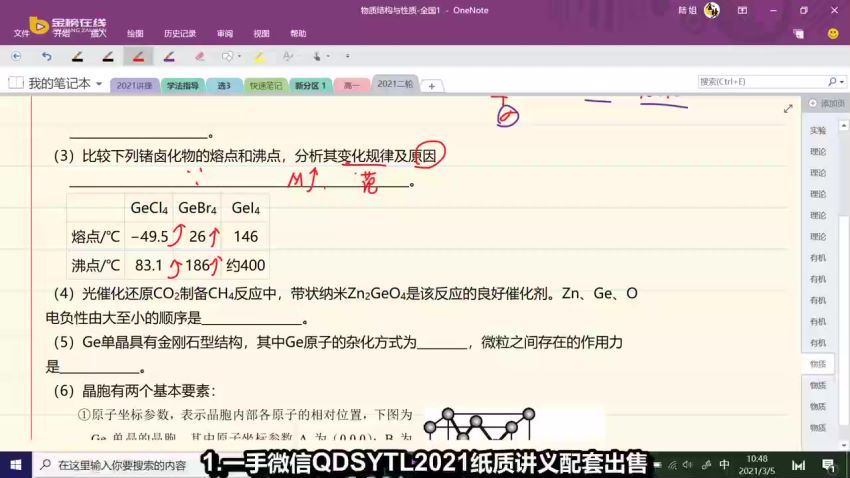The image size is (850, 478).
Task: Open the 文件 menu
Action: pyautogui.click(x=22, y=34)
